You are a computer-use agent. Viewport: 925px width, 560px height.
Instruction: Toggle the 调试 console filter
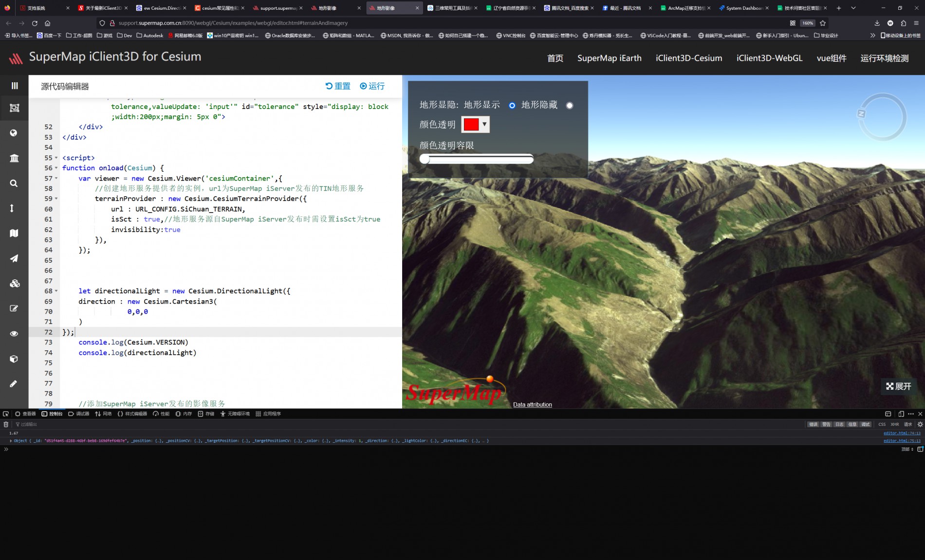click(866, 425)
